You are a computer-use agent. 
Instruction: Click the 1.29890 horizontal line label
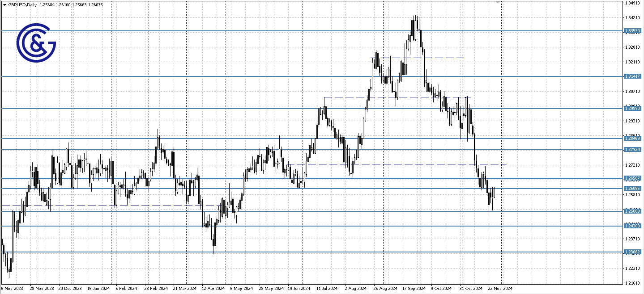pyautogui.click(x=632, y=108)
